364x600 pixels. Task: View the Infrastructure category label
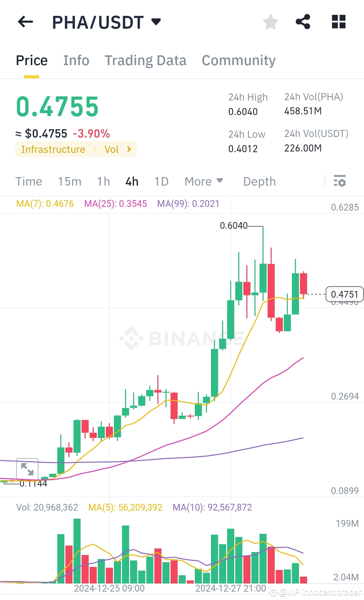pyautogui.click(x=53, y=149)
